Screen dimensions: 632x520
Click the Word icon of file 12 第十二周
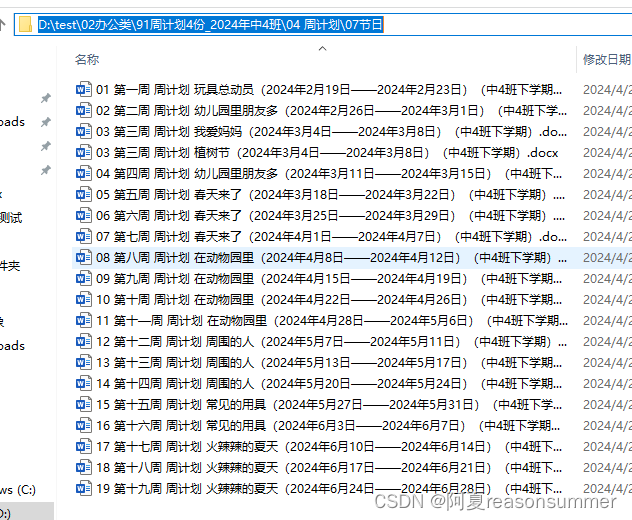point(83,341)
